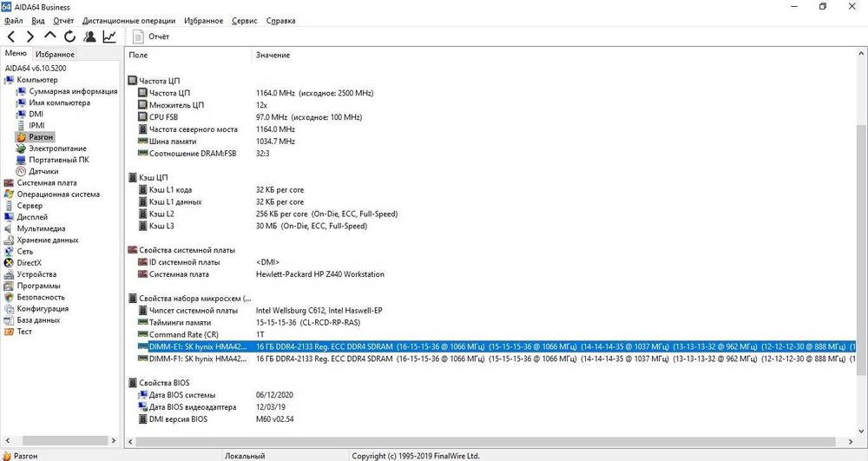
Task: Open Имя компьютера in the tree
Action: click(x=59, y=102)
